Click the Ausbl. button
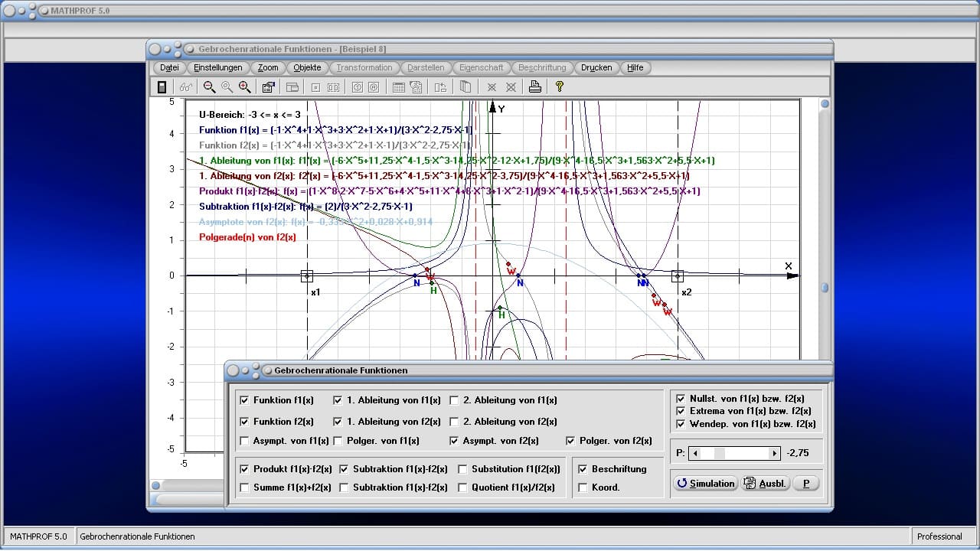 pos(765,484)
